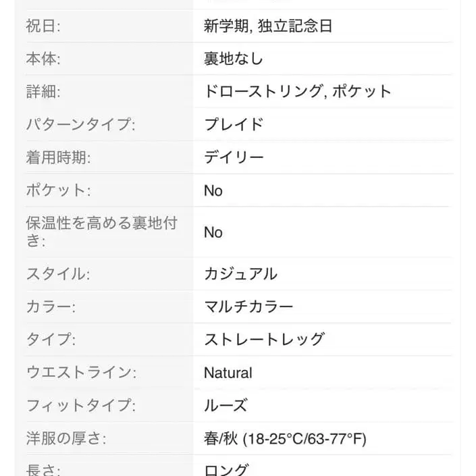
Task: Tap the ストレートレッグ value
Action: point(264,340)
